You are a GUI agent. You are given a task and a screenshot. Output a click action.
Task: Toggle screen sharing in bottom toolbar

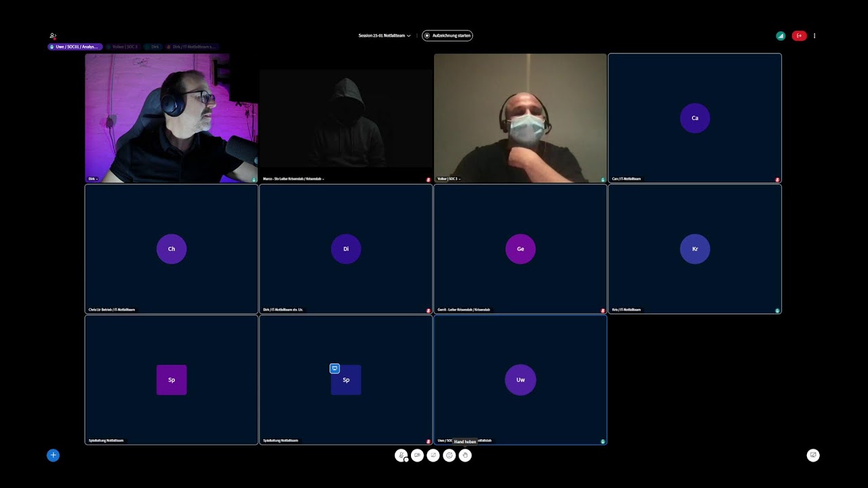(x=433, y=455)
